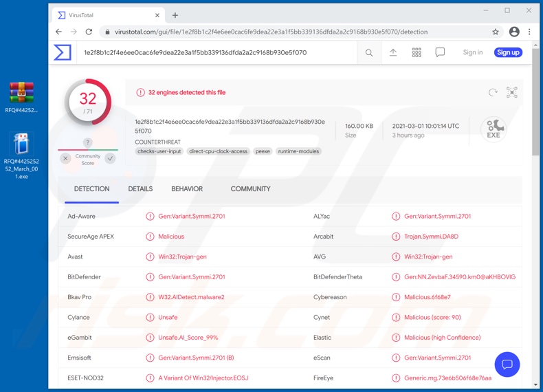Open the floating chat button
The height and width of the screenshot is (392, 543).
coord(507,364)
